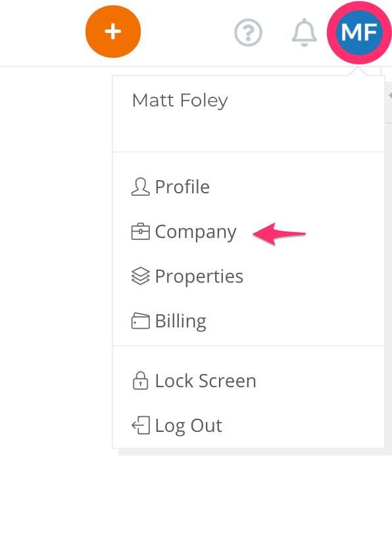The width and height of the screenshot is (392, 543).
Task: Click the Billing wallet icon
Action: pos(140,321)
